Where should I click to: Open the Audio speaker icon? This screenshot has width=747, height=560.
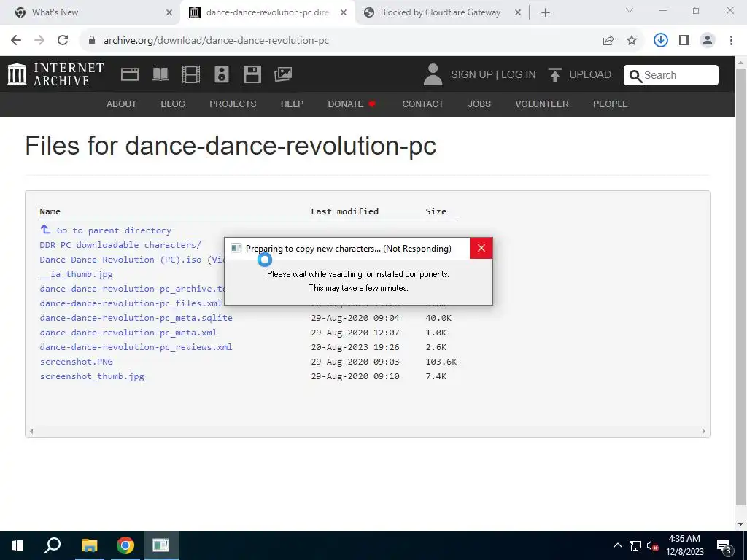[x=222, y=74]
